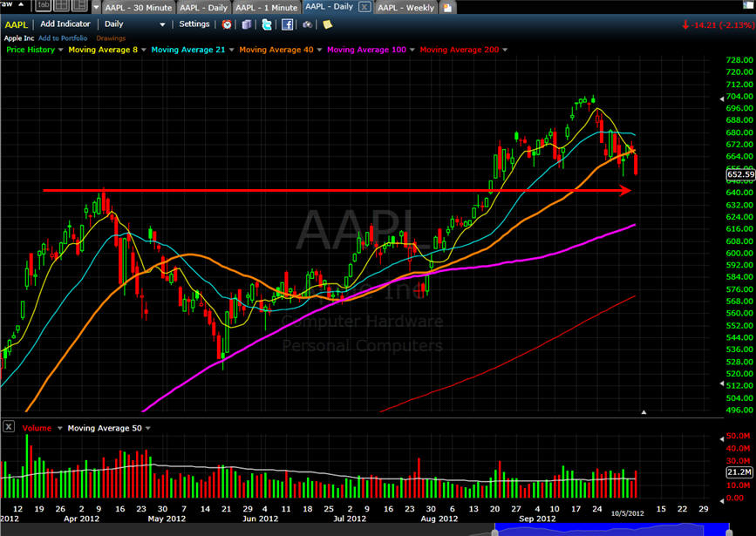The image size is (756, 536).
Task: Click the -14.21 (-2.13%) price change
Action: click(x=718, y=25)
